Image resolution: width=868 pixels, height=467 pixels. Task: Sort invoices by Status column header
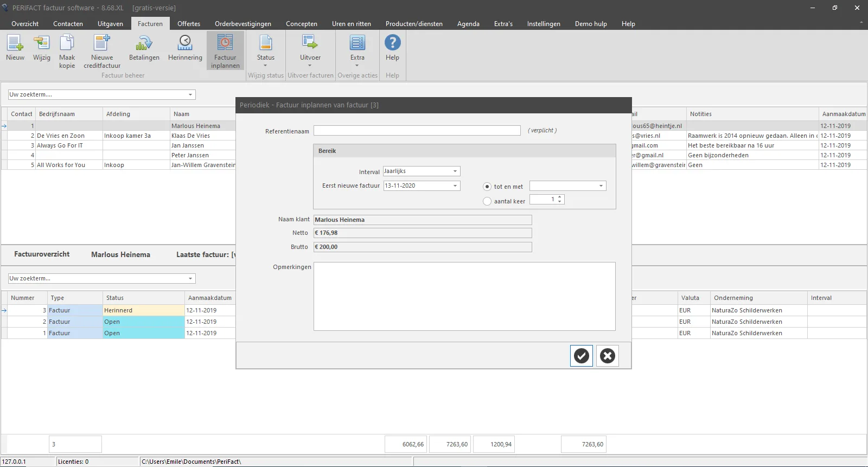tap(144, 298)
